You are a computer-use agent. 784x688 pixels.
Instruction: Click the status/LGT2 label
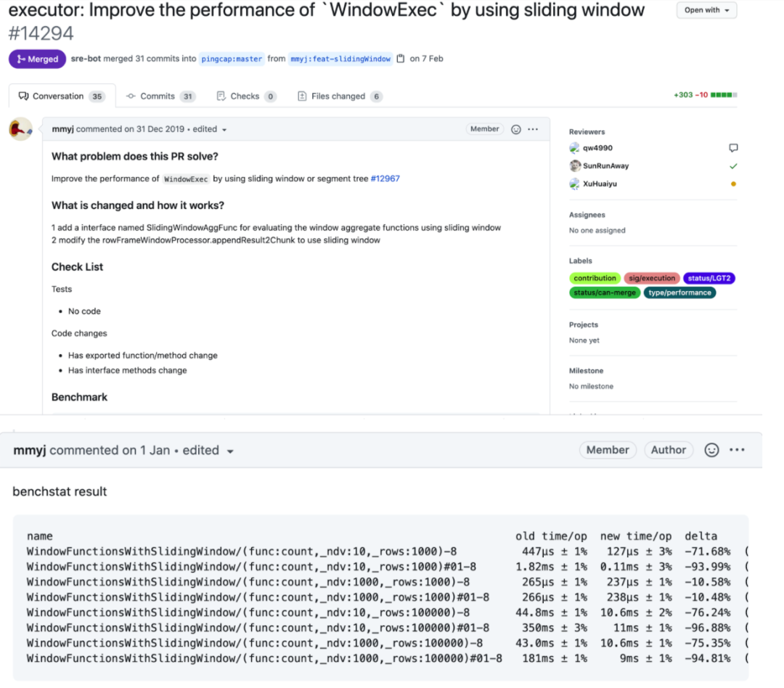click(709, 278)
